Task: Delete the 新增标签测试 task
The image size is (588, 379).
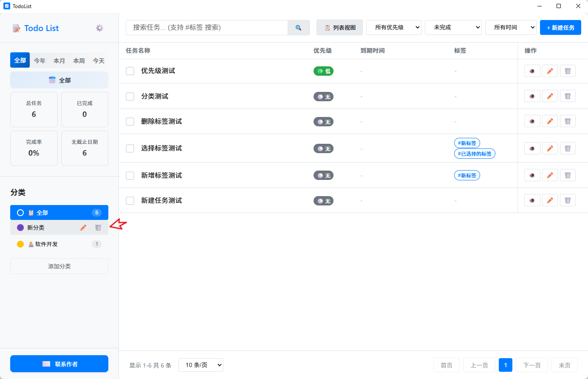Action: pos(568,175)
